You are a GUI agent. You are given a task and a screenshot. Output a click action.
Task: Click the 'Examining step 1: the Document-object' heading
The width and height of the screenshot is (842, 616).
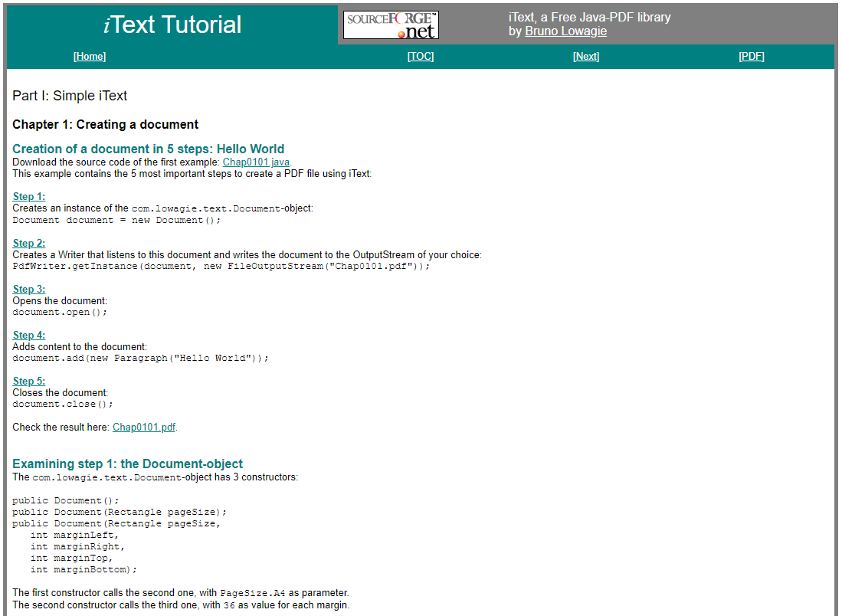pyautogui.click(x=127, y=464)
